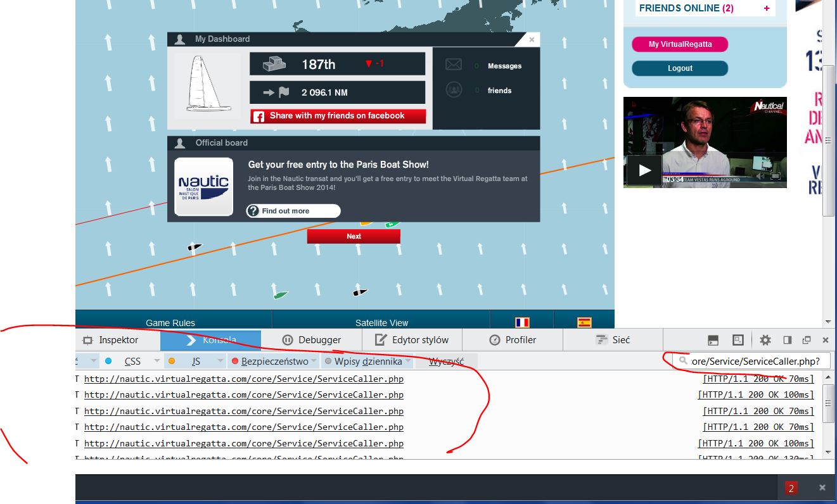
Task: Expand the Friends Online plus sign
Action: tap(767, 8)
